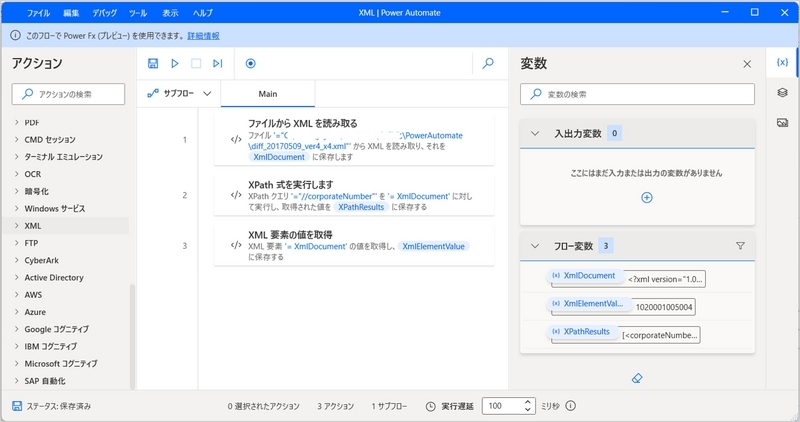
Task: Add a new input/output variable plus icon
Action: [646, 197]
